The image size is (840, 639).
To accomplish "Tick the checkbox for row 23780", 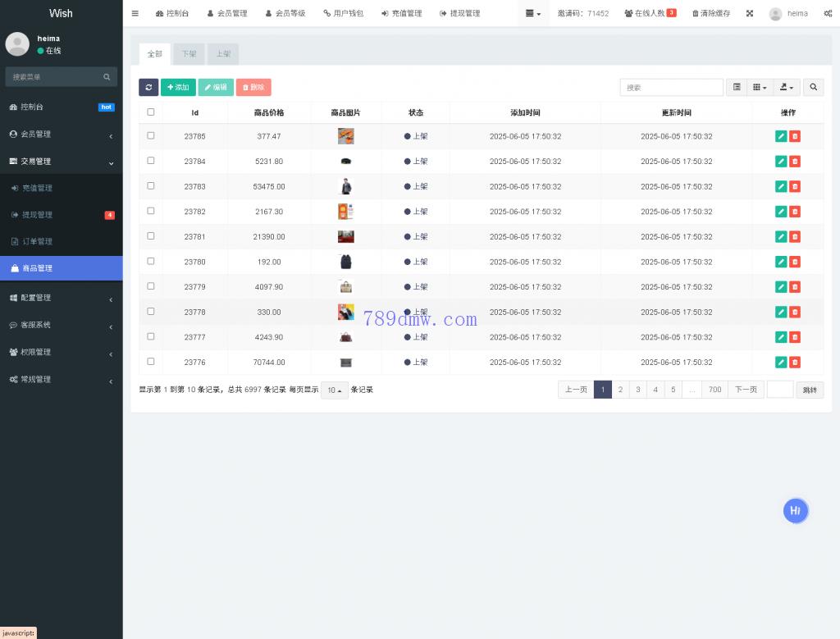I will [x=151, y=261].
